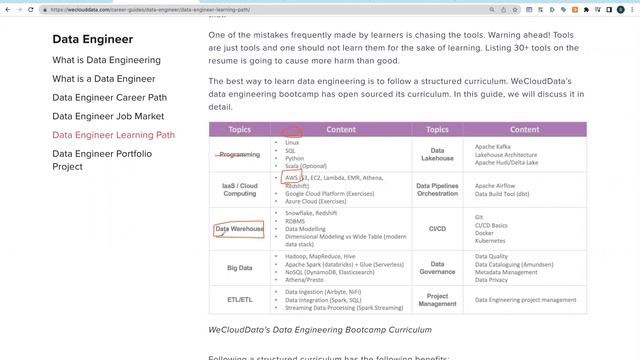Image resolution: width=640 pixels, height=360 pixels.
Task: Go back to the previous page
Action: (x=8, y=9)
